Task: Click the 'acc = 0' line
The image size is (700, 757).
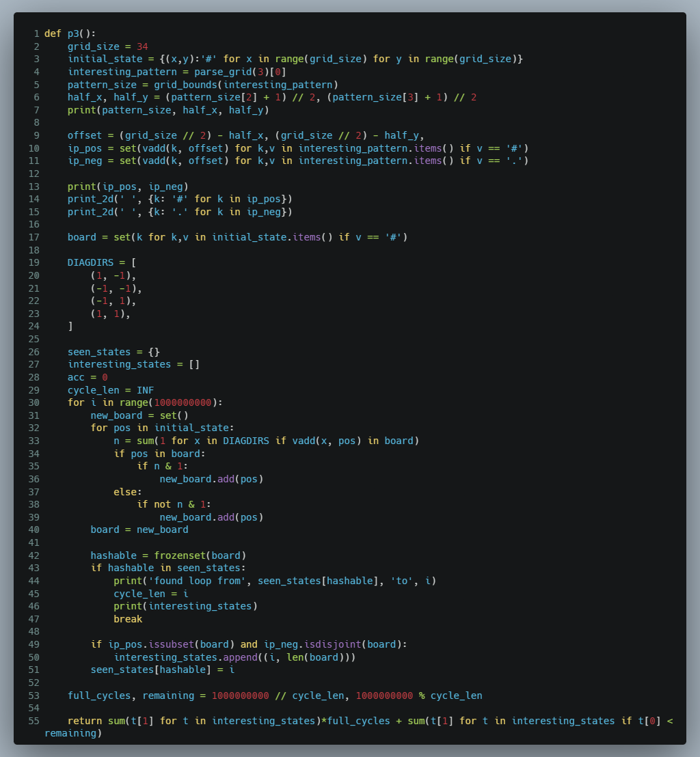Action: coord(87,377)
